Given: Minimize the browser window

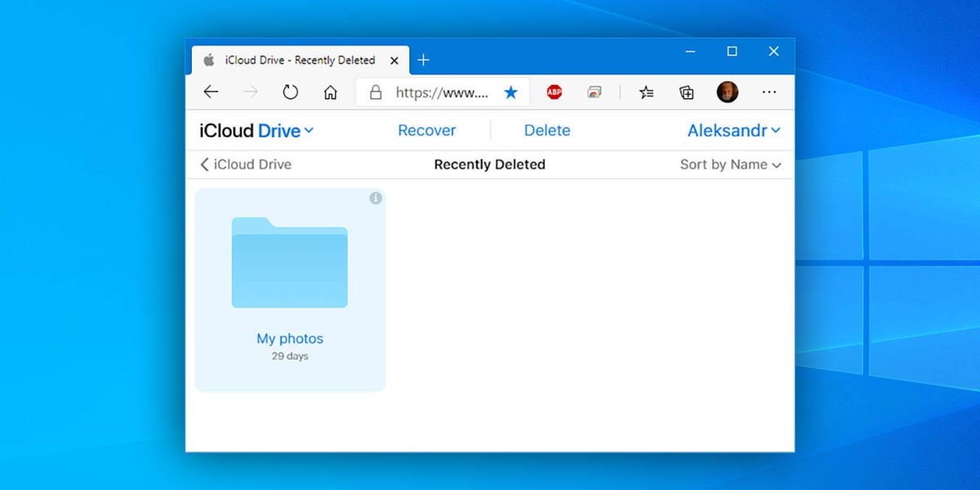Looking at the screenshot, I should point(690,51).
